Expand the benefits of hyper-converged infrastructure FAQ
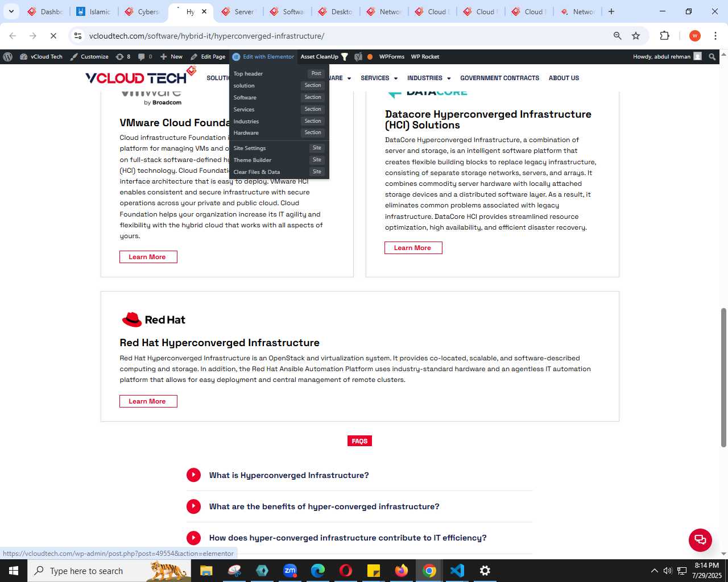 (x=359, y=506)
